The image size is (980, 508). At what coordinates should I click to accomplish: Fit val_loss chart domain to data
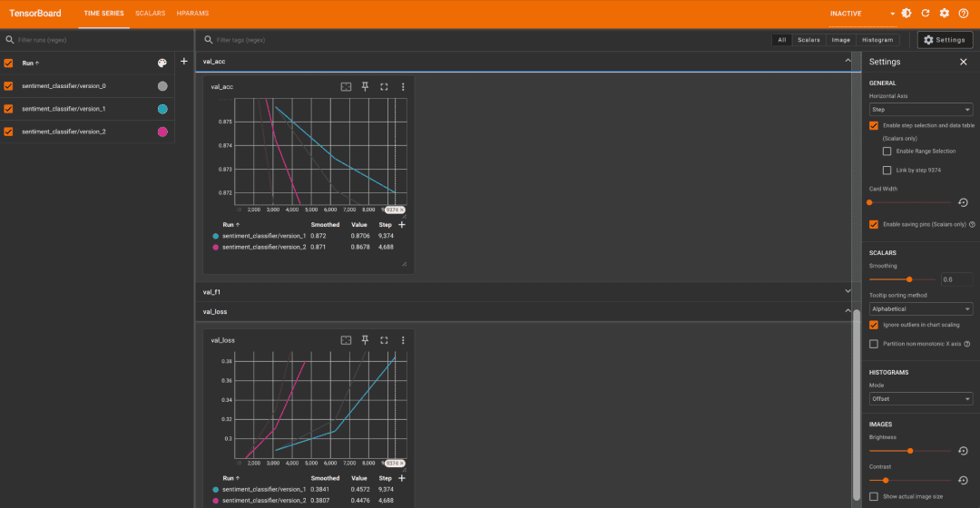point(346,340)
